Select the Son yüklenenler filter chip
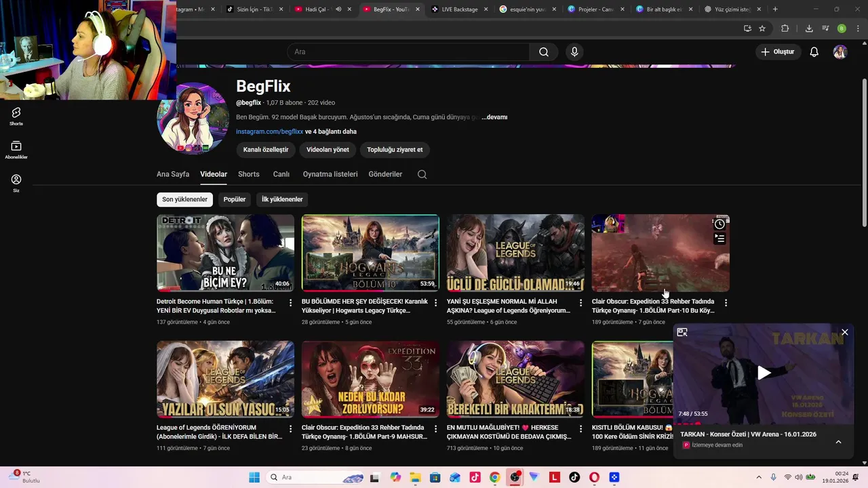The width and height of the screenshot is (868, 488). [x=184, y=199]
